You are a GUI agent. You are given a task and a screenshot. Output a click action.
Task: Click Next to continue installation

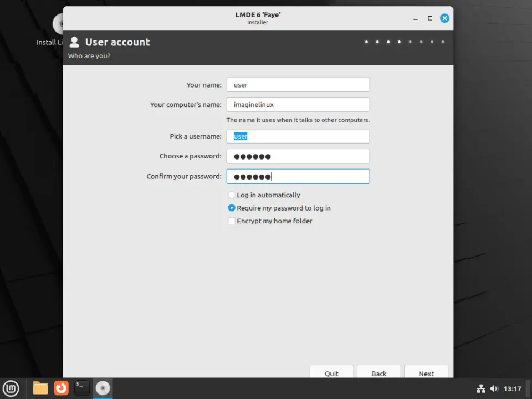click(426, 373)
